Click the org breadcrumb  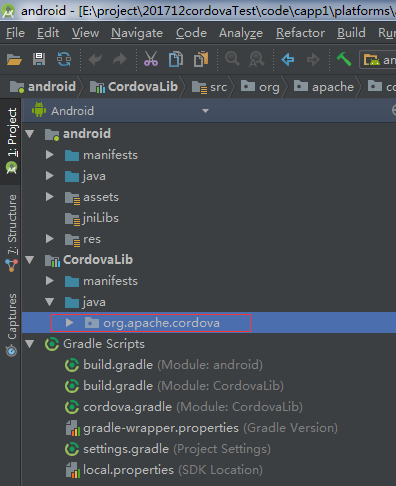tap(260, 87)
